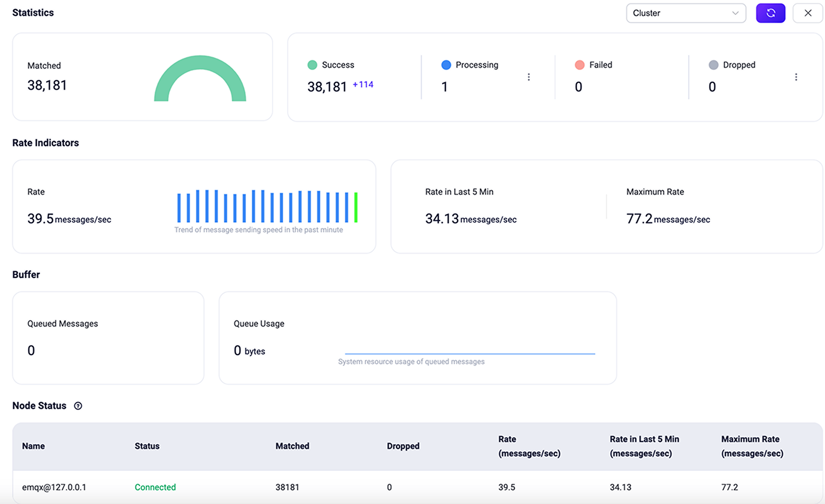Click the gray Dropped status dot
Screen dimensions: 825x504
[x=713, y=65]
